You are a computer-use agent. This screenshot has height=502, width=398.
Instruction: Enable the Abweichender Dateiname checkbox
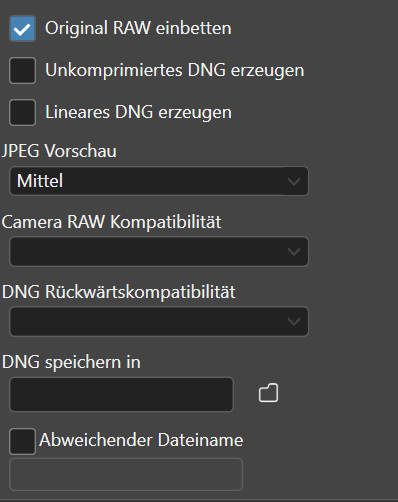pos(22,441)
